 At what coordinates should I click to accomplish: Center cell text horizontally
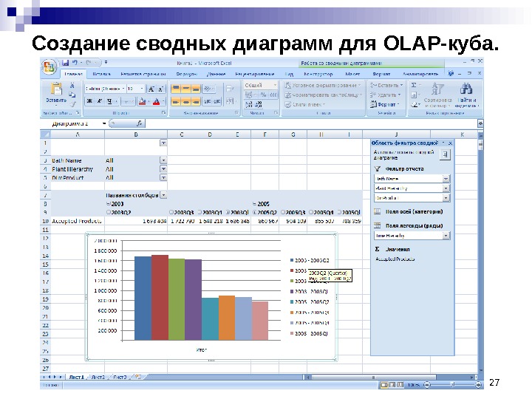(x=185, y=101)
